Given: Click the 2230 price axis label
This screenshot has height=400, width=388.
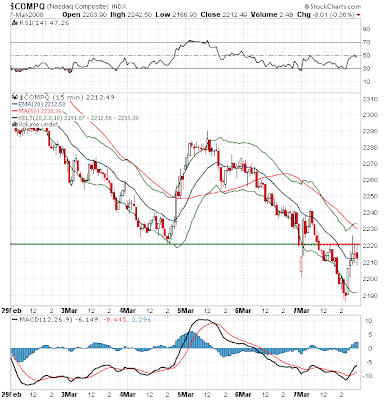Looking at the screenshot, I should click(x=370, y=229).
